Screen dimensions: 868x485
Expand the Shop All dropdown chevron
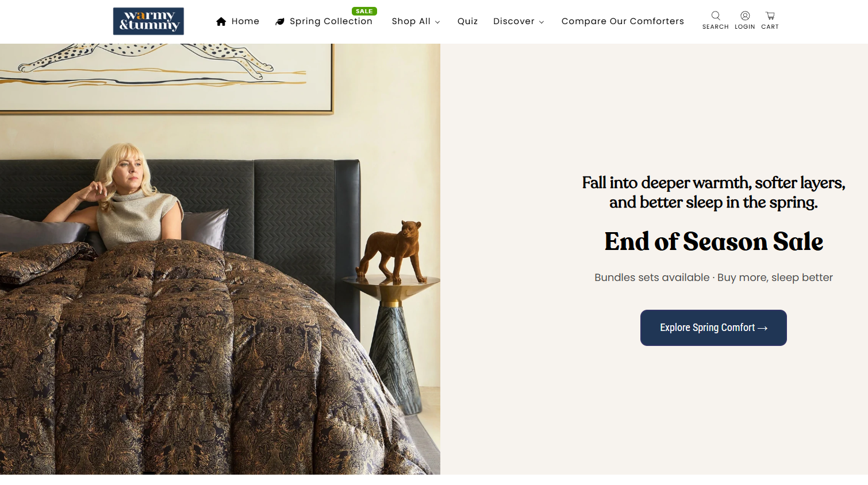(437, 22)
